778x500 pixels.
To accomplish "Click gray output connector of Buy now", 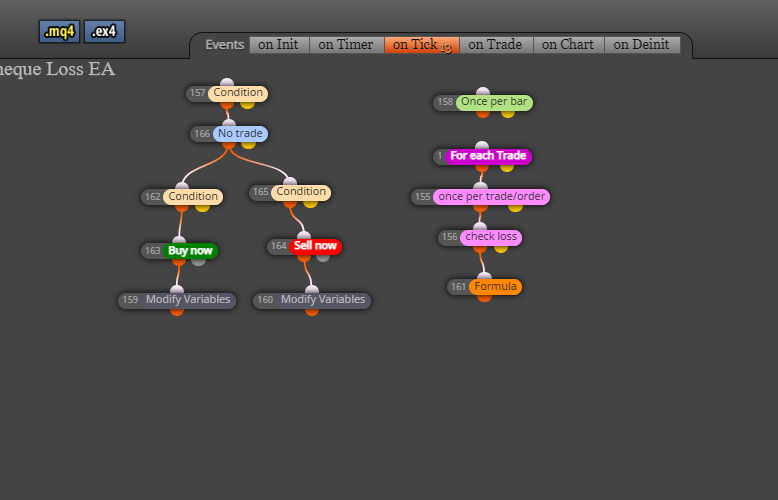I will pos(198,261).
